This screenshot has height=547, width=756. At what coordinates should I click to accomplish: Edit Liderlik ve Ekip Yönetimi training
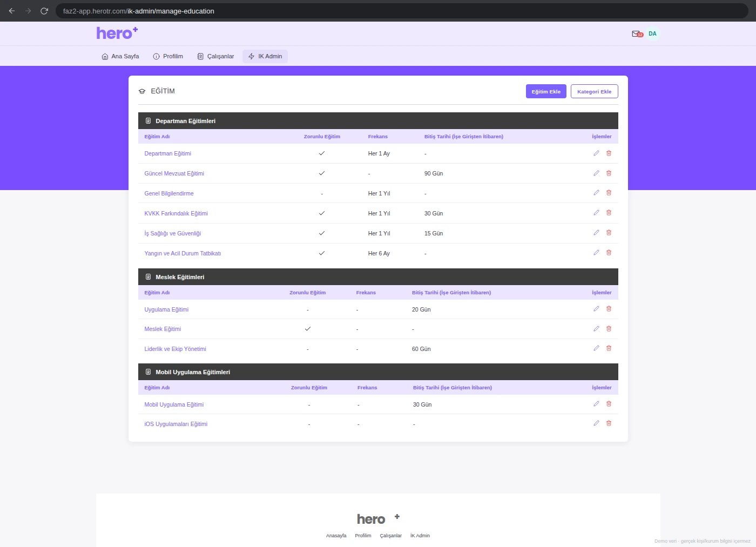point(596,348)
